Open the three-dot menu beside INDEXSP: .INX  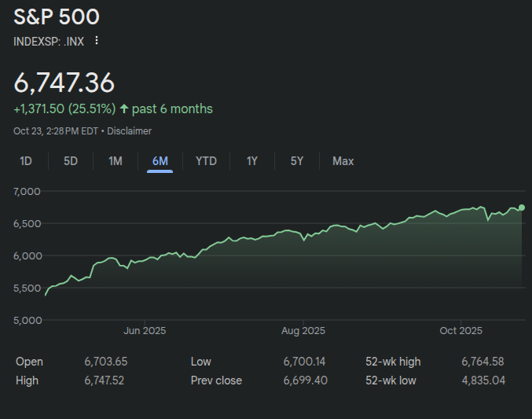pyautogui.click(x=97, y=41)
